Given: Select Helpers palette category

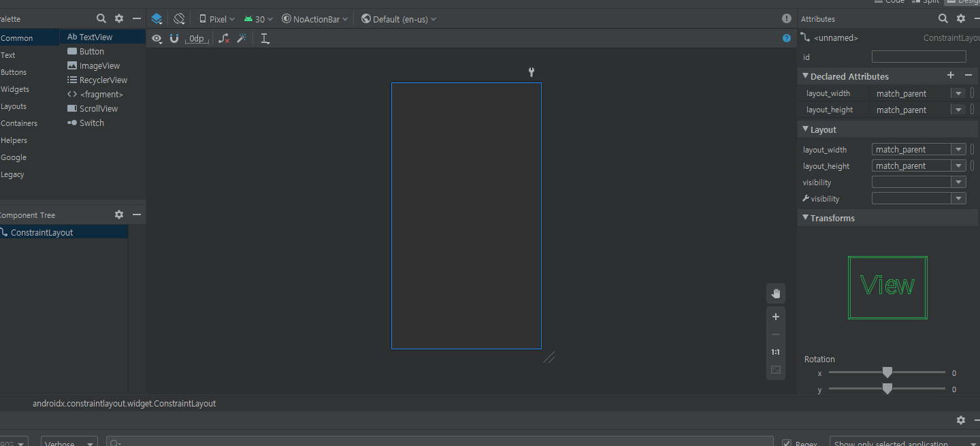Looking at the screenshot, I should [x=29, y=140].
